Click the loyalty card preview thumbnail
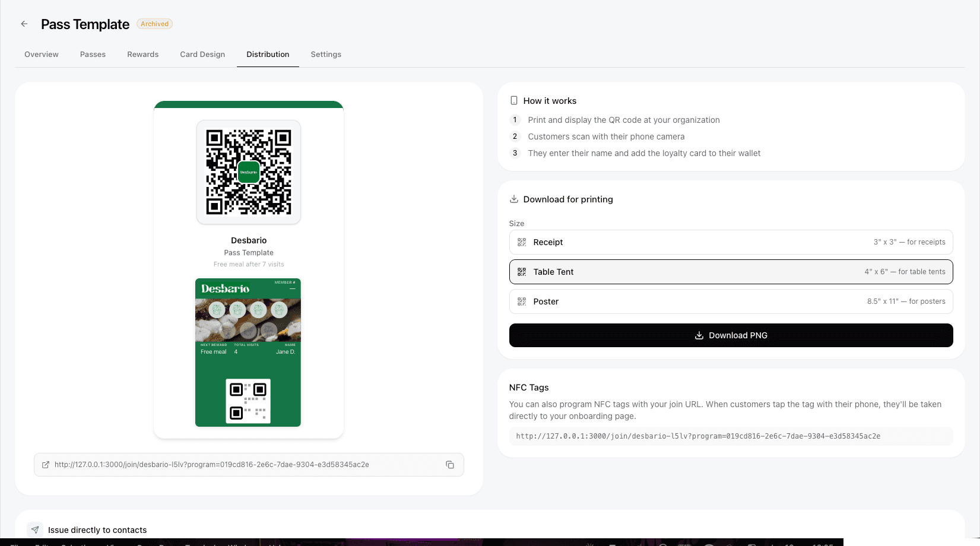980x546 pixels. pyautogui.click(x=248, y=352)
